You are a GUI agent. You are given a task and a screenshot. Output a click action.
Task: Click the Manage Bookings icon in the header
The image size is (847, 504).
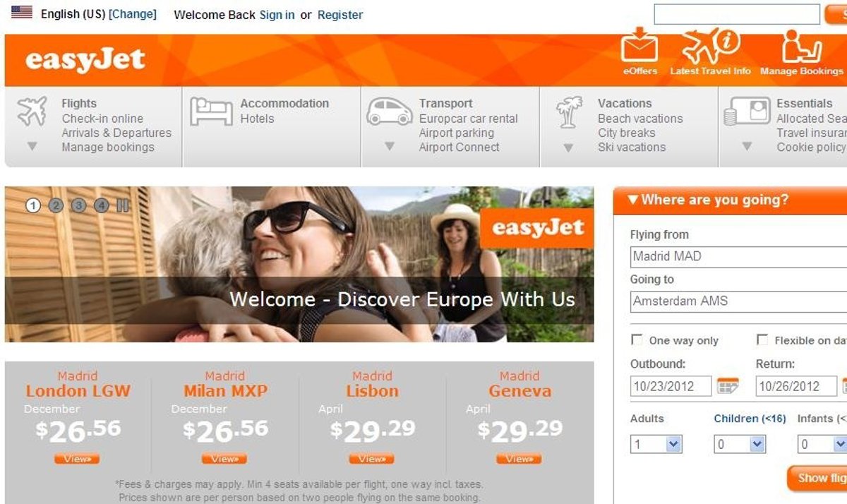coord(801,46)
